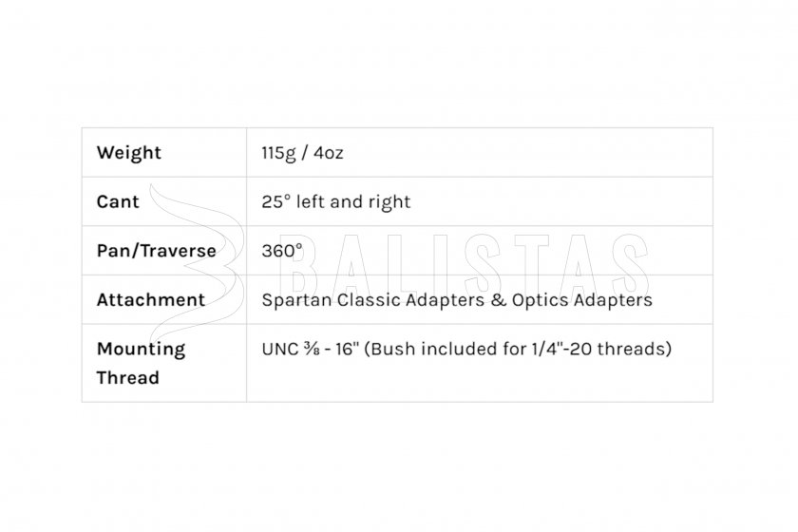798x532 pixels.
Task: Select the 115g / 4oz weight value
Action: click(302, 153)
